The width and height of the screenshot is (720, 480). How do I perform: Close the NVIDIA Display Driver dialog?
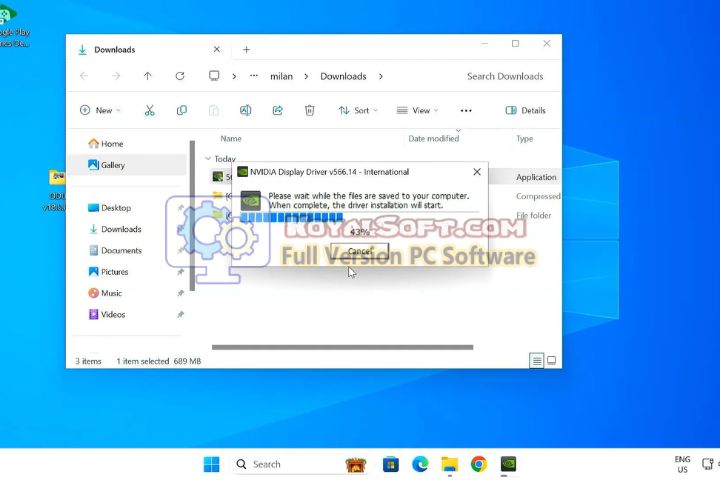click(477, 172)
